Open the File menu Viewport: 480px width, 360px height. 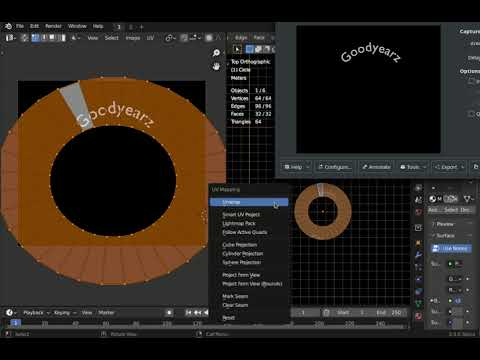20,26
